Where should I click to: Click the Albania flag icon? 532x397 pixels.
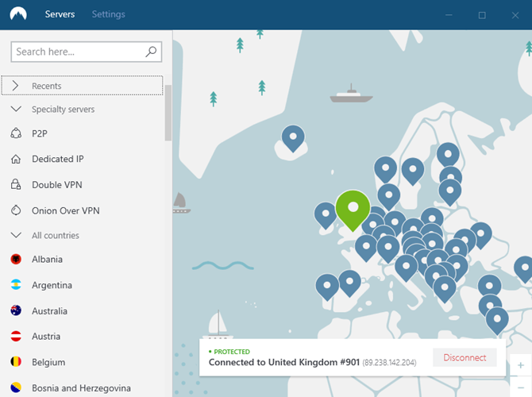pos(16,259)
